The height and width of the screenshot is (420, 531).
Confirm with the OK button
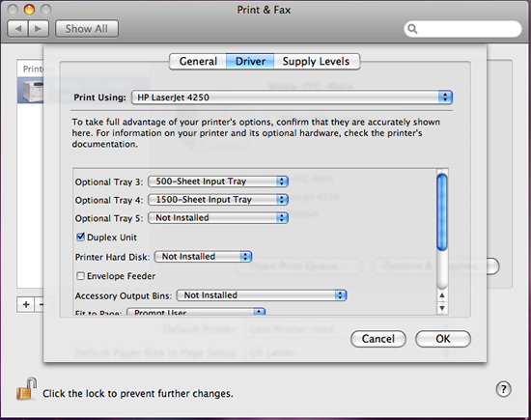(443, 339)
